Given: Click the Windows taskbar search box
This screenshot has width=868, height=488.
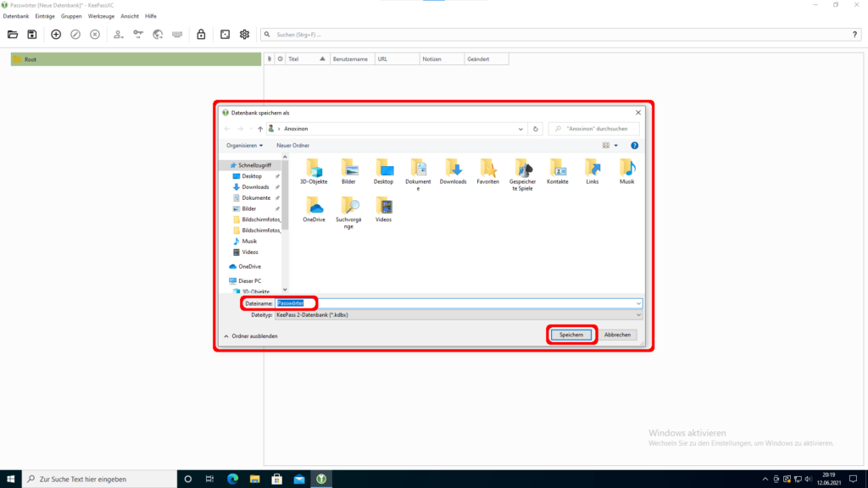Looking at the screenshot, I should pos(100,480).
